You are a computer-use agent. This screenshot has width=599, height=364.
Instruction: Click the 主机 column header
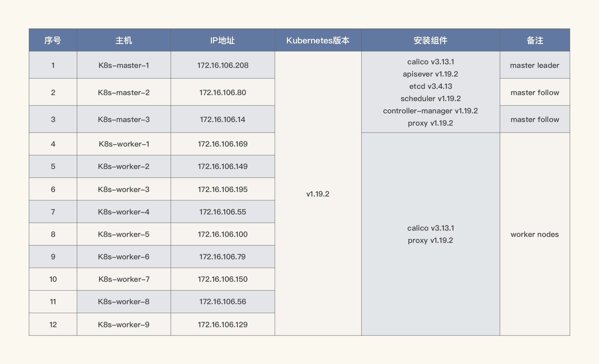(124, 40)
